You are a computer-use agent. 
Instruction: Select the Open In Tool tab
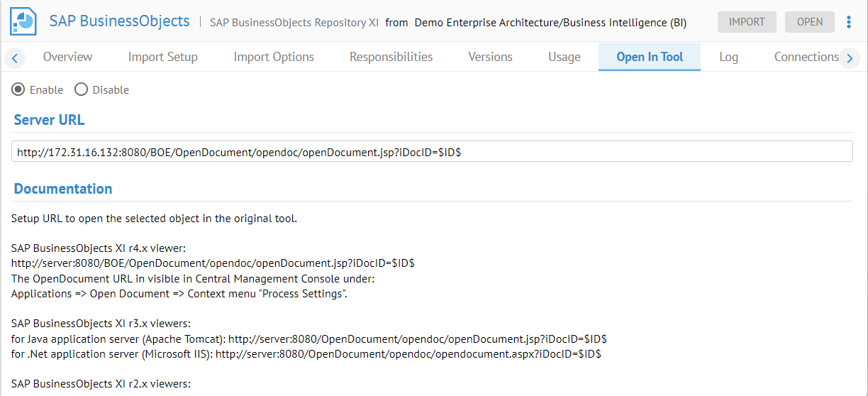point(649,57)
